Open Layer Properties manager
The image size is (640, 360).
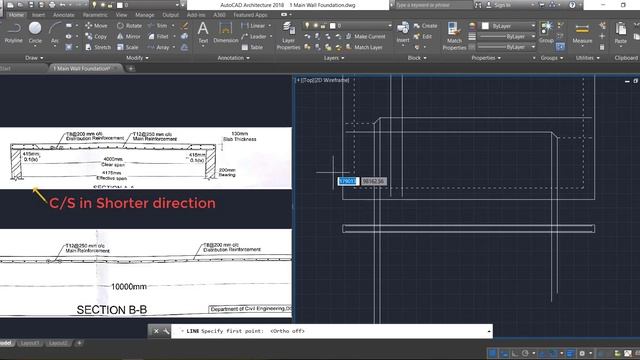tap(288, 36)
